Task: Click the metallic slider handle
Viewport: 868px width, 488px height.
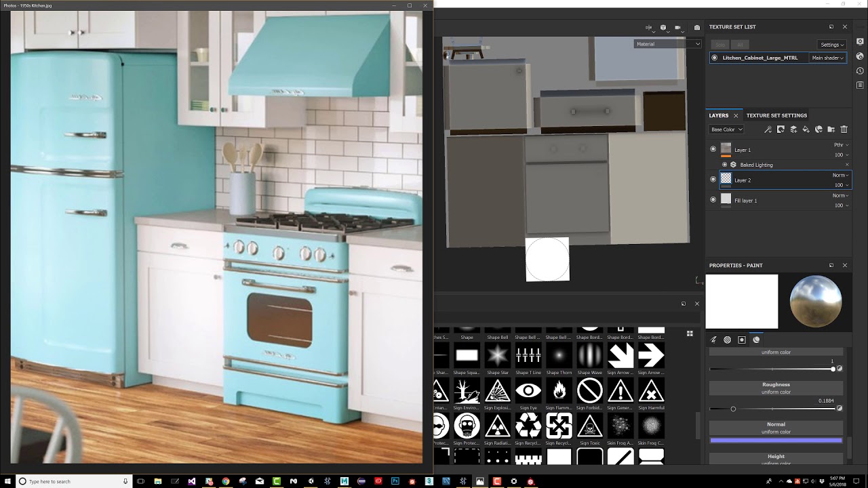Action: tap(833, 369)
